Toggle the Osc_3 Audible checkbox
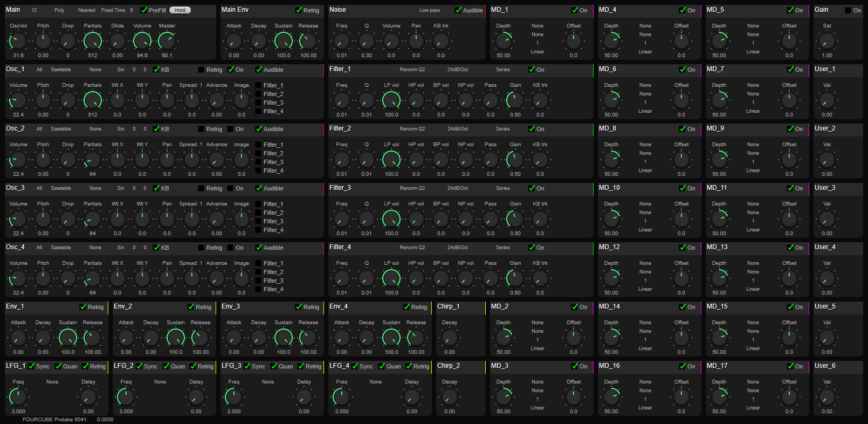Viewport: 868px width, 424px height. (259, 188)
